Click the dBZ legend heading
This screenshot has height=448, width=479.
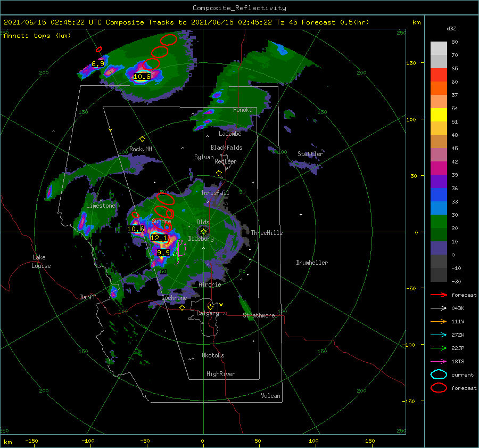pyautogui.click(x=451, y=28)
